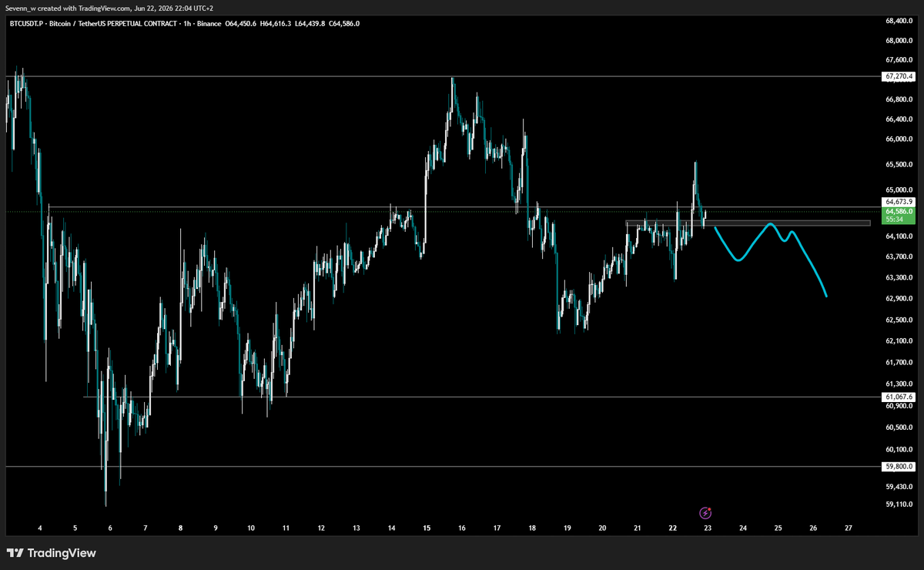Click the 63,300.0 price axis label
The image size is (924, 570).
point(899,277)
